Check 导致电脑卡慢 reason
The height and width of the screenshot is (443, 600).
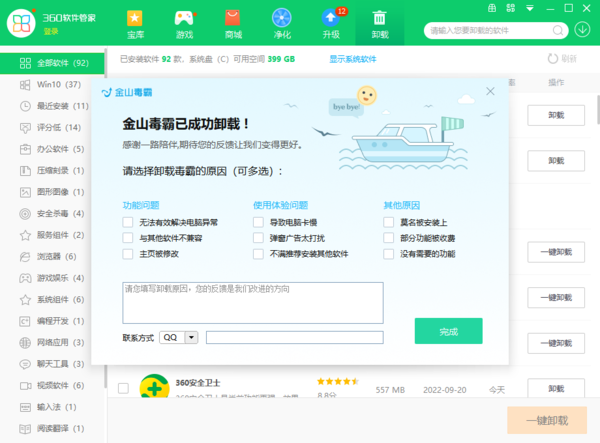tap(258, 222)
